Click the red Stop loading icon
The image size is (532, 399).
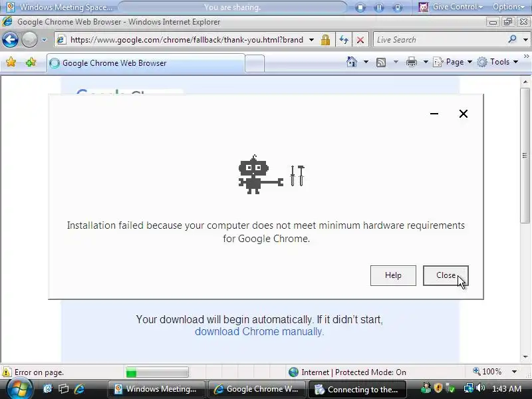360,40
